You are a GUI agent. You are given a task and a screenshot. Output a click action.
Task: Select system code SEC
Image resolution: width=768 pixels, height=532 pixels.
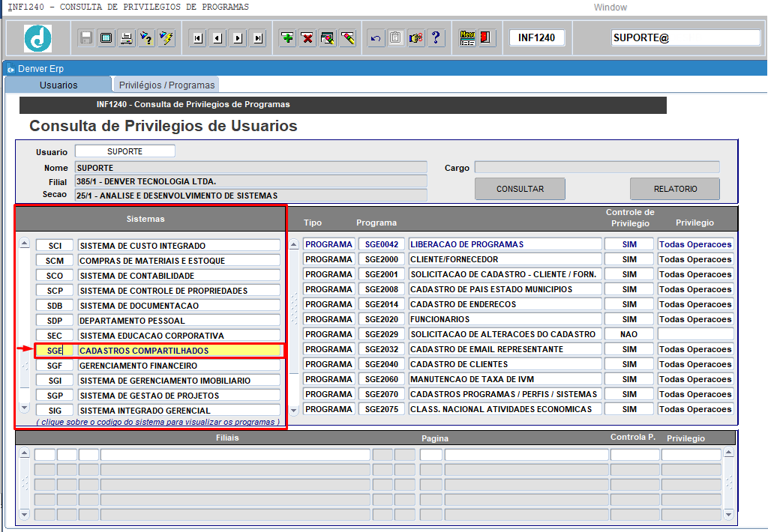[55, 335]
